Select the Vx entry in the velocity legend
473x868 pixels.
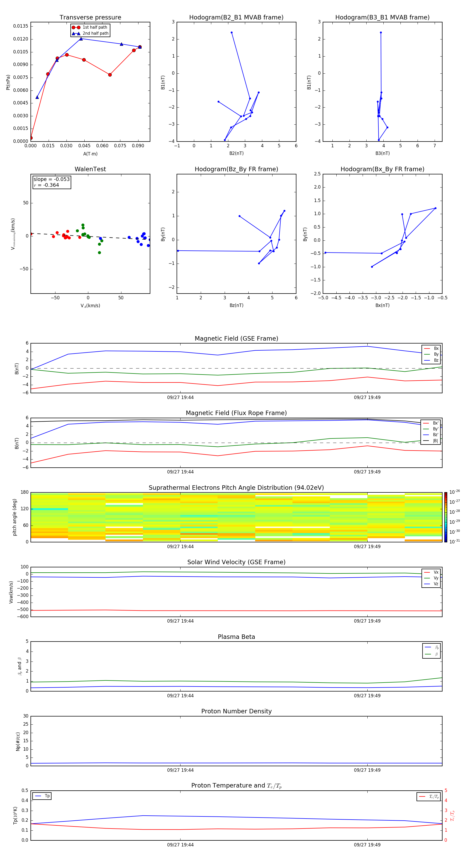(x=431, y=572)
